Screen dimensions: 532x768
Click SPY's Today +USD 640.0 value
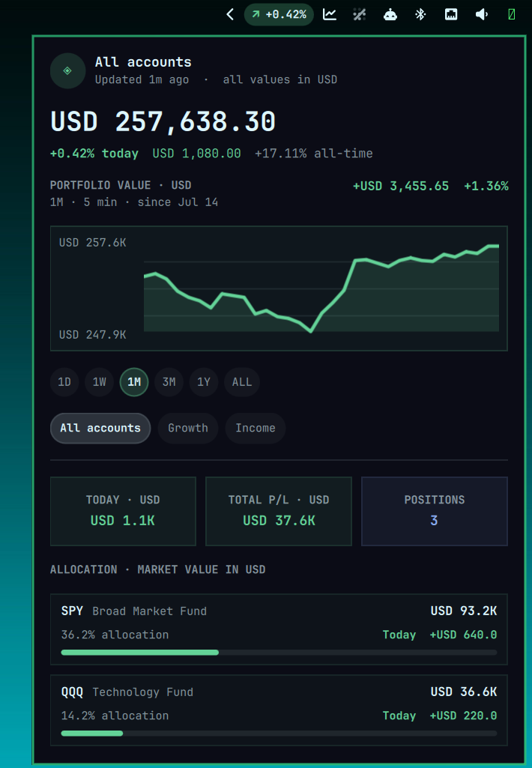coord(439,635)
